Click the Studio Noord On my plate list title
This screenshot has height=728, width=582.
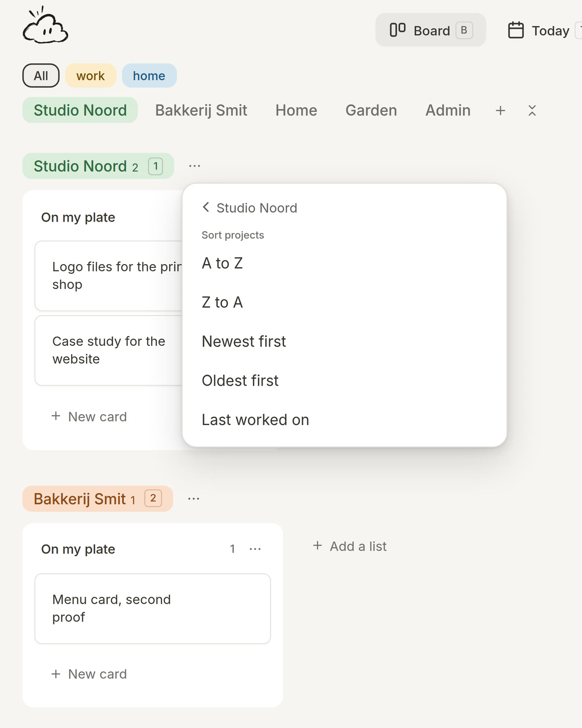click(78, 217)
